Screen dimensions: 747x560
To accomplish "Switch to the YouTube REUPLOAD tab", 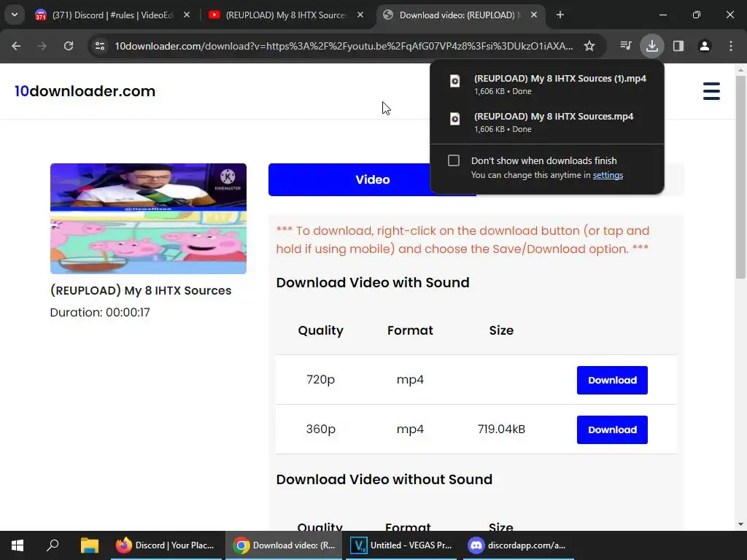I will pyautogui.click(x=286, y=15).
